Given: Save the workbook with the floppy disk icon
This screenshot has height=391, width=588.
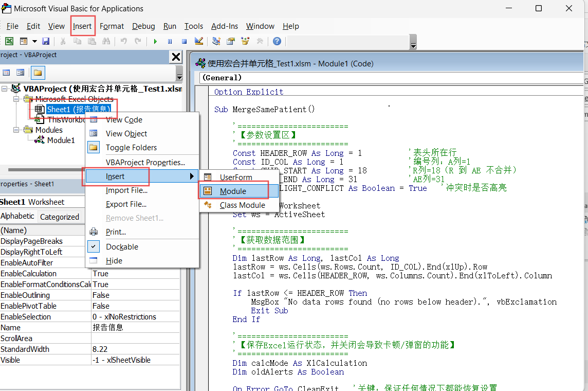Looking at the screenshot, I should tap(46, 41).
